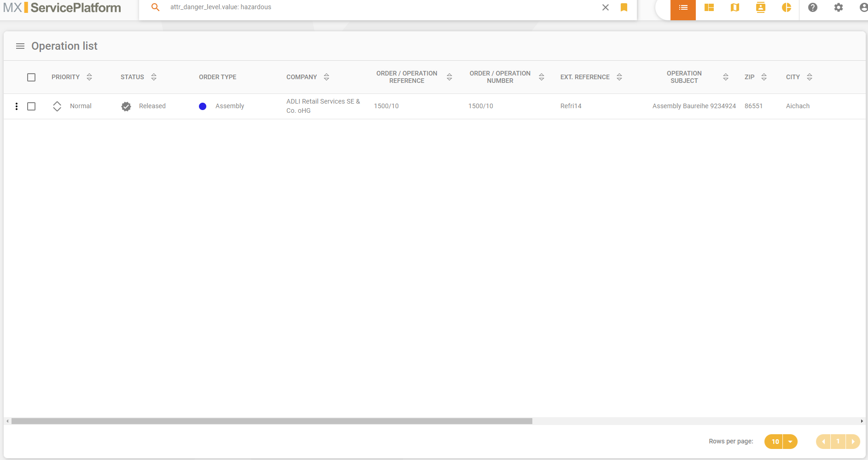Sort by Ext. Reference column arrows
The width and height of the screenshot is (868, 460).
[619, 77]
